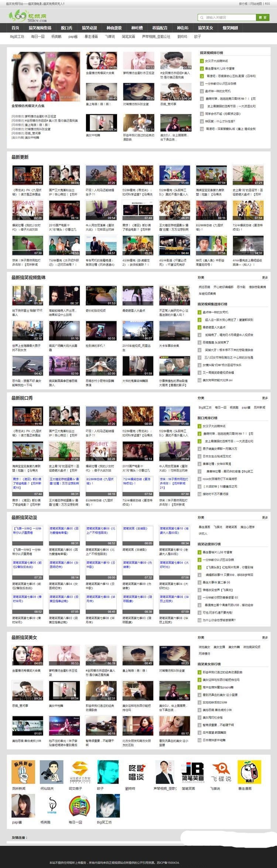277x868 pixels.
Task: Select 刘咚咚 in the sub-navigation bar
Action: click(182, 37)
